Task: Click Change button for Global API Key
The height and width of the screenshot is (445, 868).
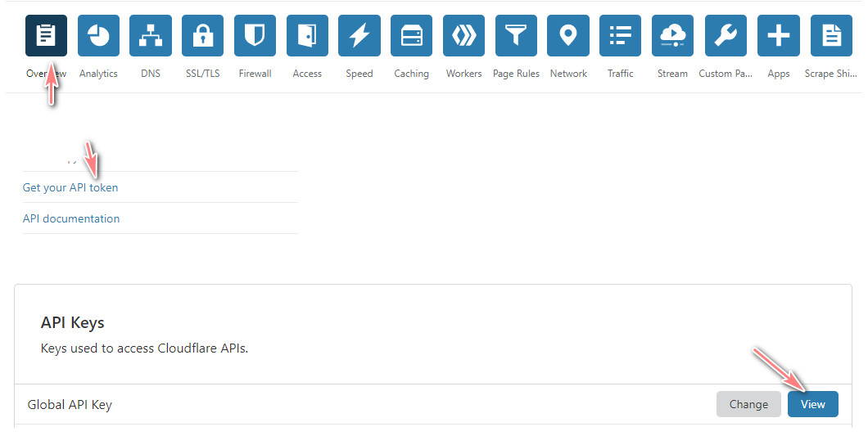Action: tap(748, 404)
